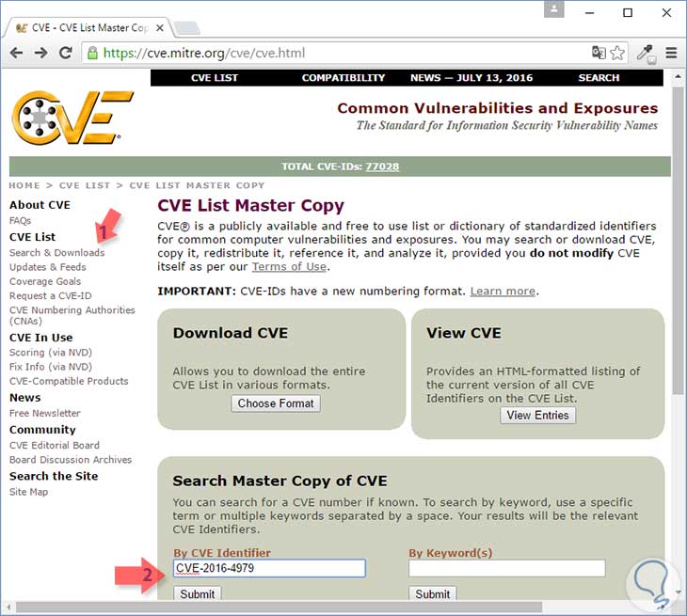Submit the keyword search

(433, 593)
